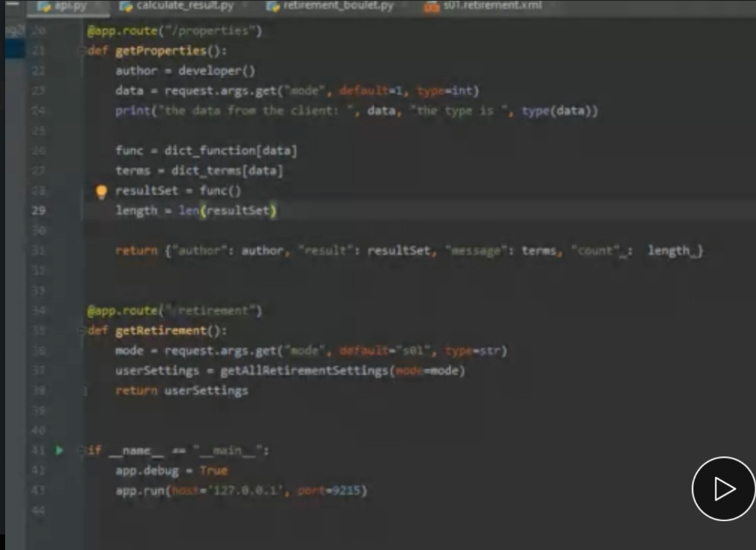Click line number 29 in the gutter
756x550 pixels.
38,210
